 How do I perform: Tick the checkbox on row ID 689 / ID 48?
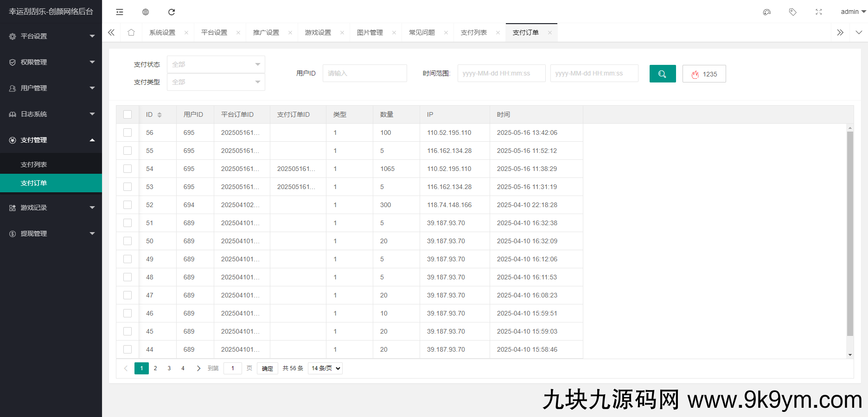(x=127, y=277)
